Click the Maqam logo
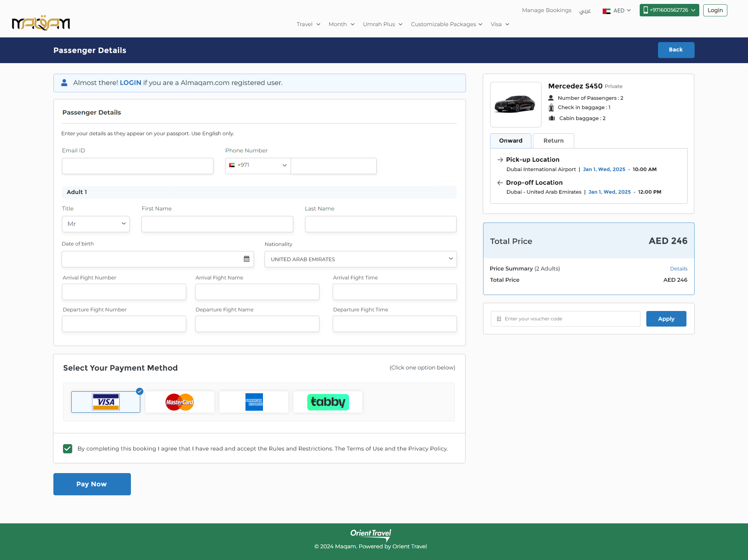The height and width of the screenshot is (560, 748). tap(41, 23)
